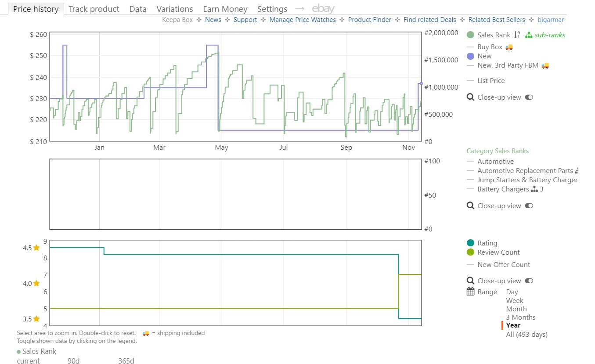Screen dimensions: 595x364
Task: Open the Support link
Action: pyautogui.click(x=245, y=20)
